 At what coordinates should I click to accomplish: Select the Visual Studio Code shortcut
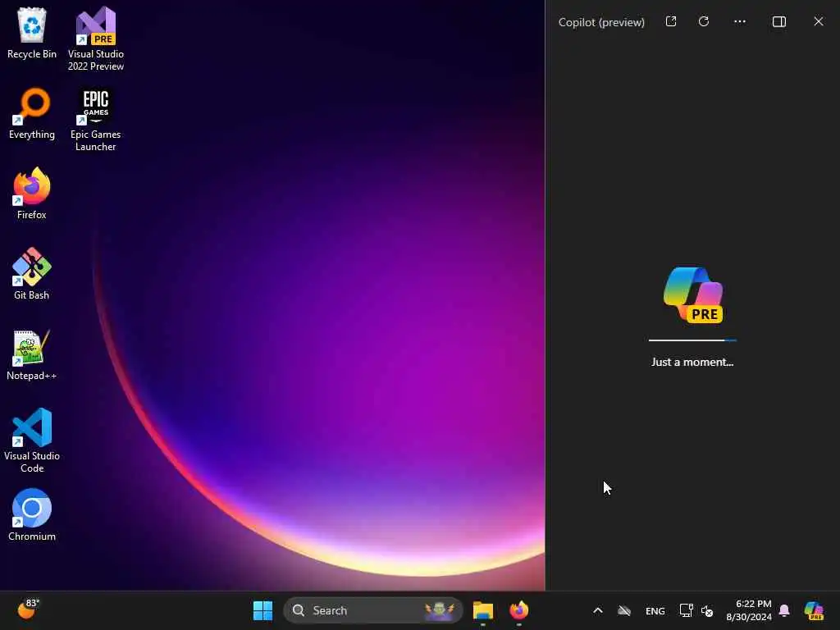pos(32,441)
